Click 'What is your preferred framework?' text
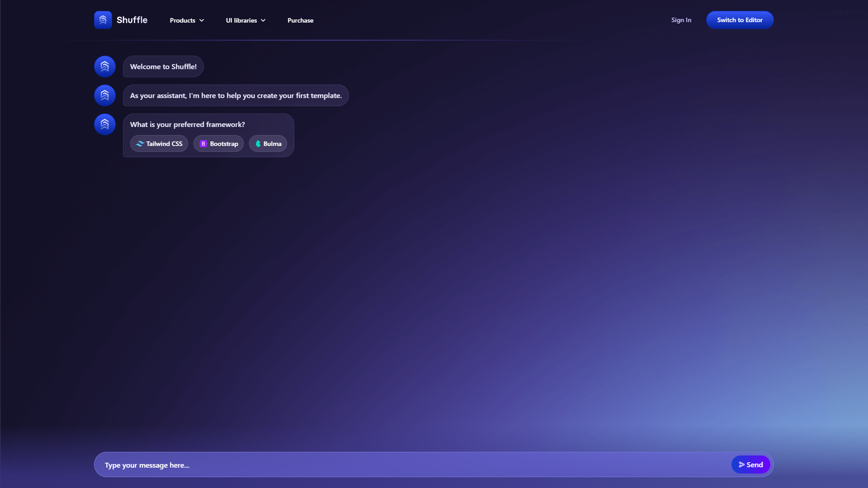 point(188,124)
